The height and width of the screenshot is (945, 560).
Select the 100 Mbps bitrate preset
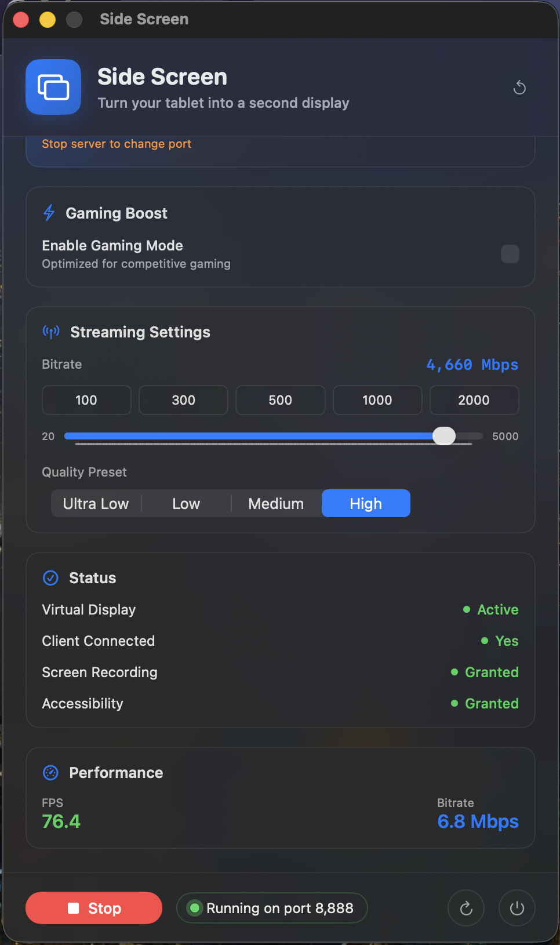tap(86, 400)
